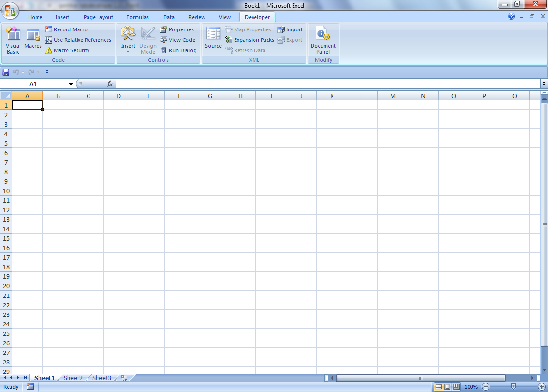
Task: Open the XML Source pane
Action: pyautogui.click(x=213, y=38)
